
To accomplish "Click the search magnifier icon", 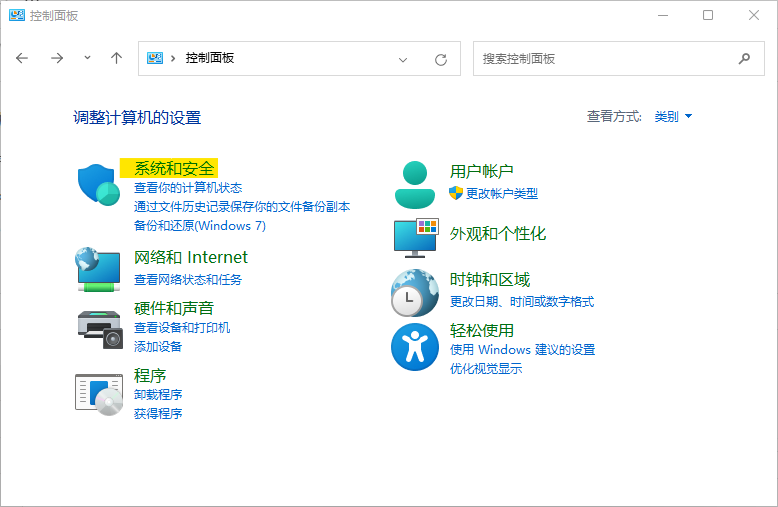I will coord(744,59).
